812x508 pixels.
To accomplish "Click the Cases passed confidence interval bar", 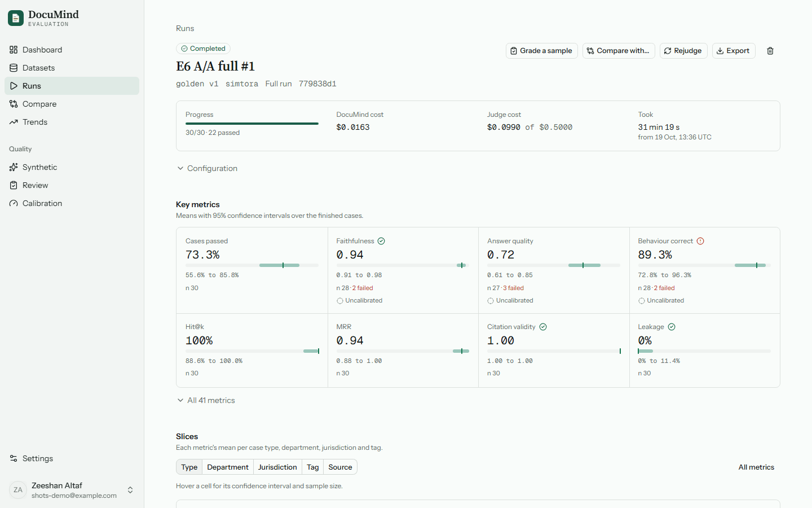I will pos(252,265).
